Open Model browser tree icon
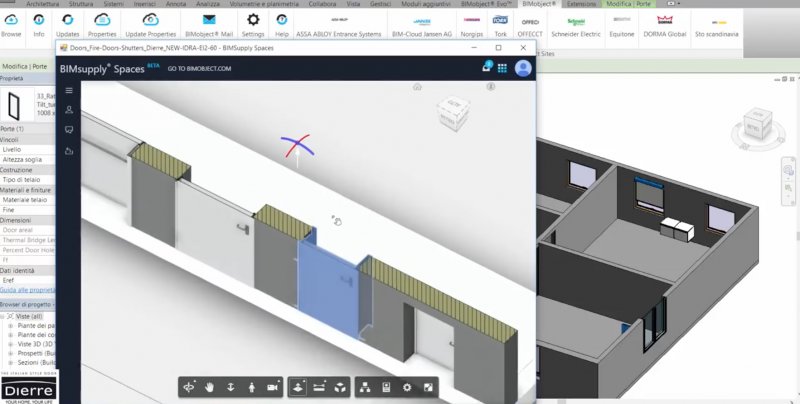The height and width of the screenshot is (404, 800). [365, 388]
